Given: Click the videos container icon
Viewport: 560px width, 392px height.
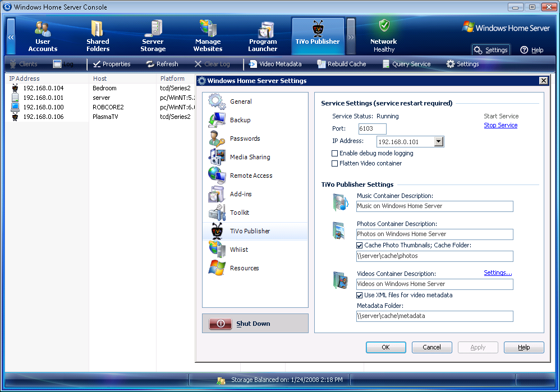Looking at the screenshot, I should [341, 280].
